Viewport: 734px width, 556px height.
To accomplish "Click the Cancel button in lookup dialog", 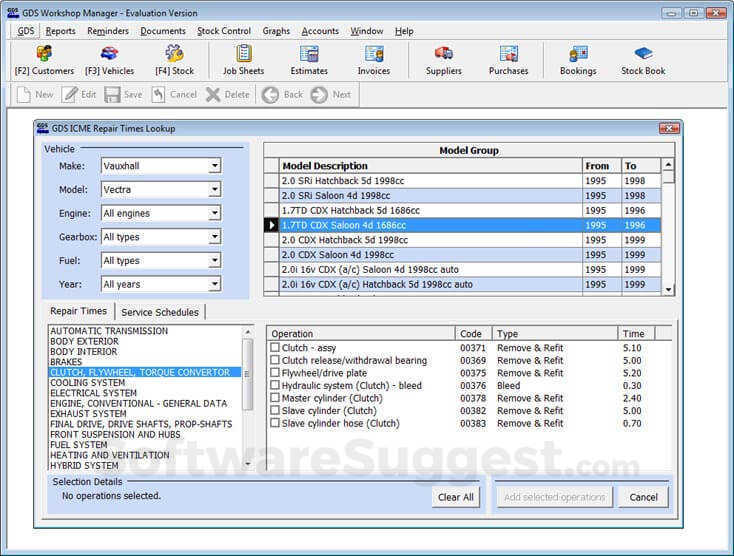I will point(643,497).
